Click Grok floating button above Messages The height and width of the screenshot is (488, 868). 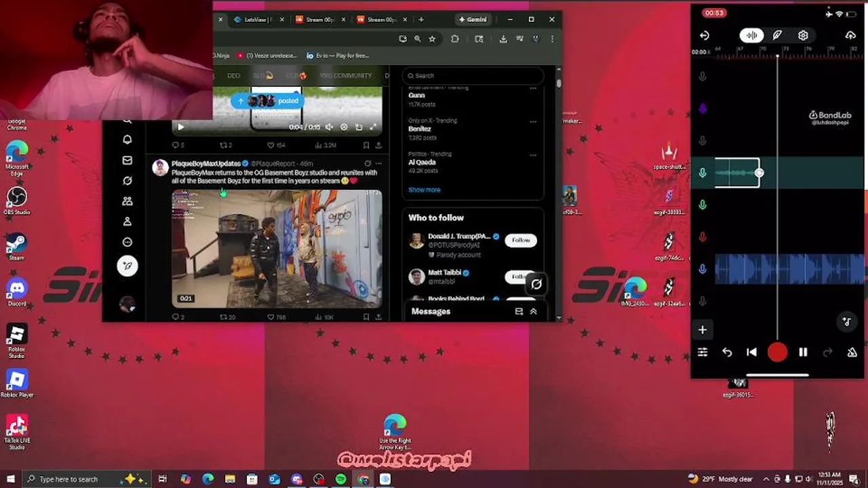pyautogui.click(x=536, y=285)
